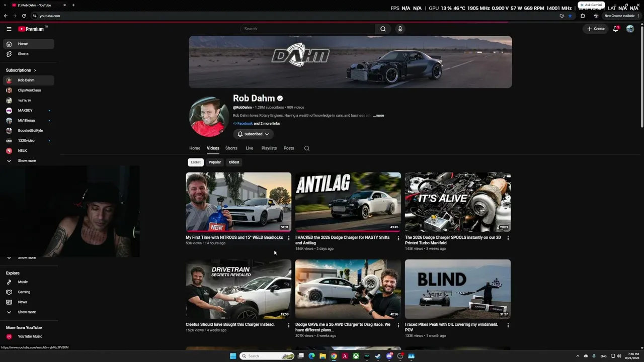
Task: Click the Create button
Action: [596, 29]
